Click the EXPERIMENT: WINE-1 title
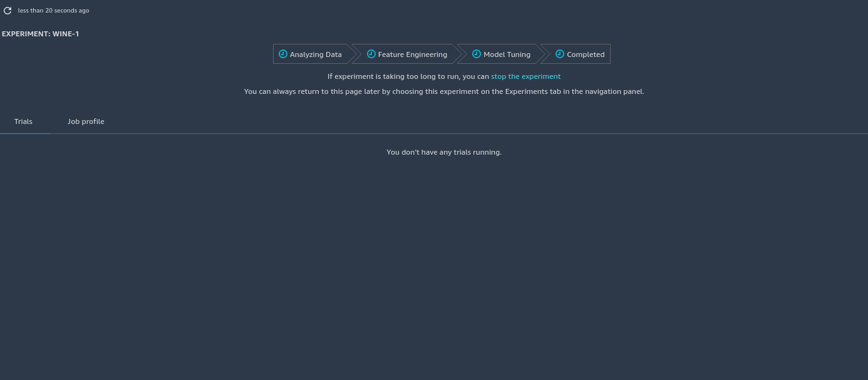 coord(40,34)
